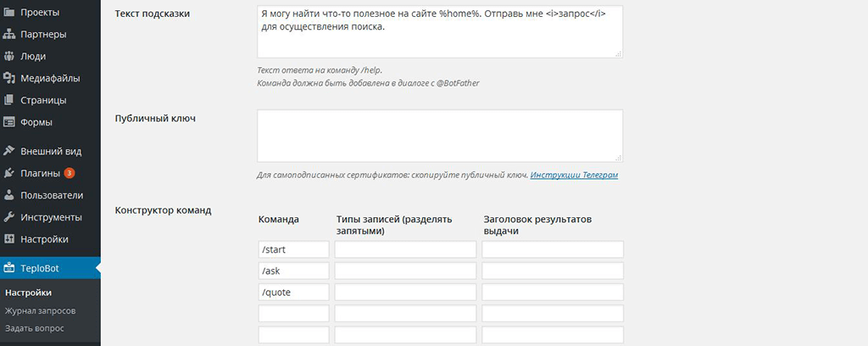Click the Projects (Проекты) folder icon
The height and width of the screenshot is (346, 868).
[x=8, y=12]
